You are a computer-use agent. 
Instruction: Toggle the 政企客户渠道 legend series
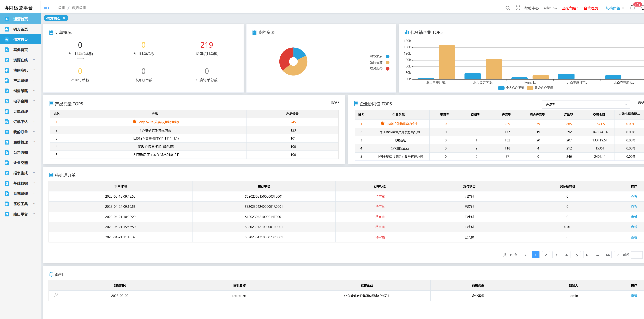coord(540,88)
